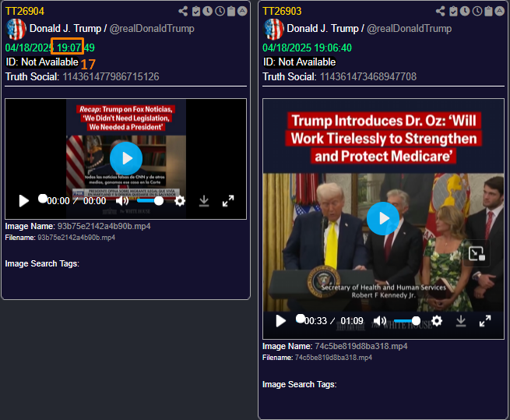
Task: Enter fullscreen on TT26903 video
Action: click(485, 321)
